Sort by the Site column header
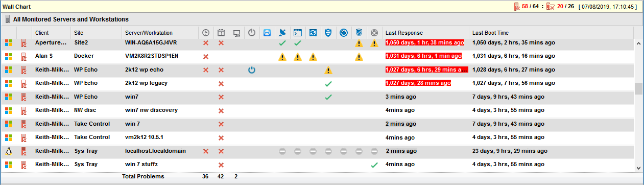Image resolution: width=644 pixels, height=185 pixels. pos(79,33)
